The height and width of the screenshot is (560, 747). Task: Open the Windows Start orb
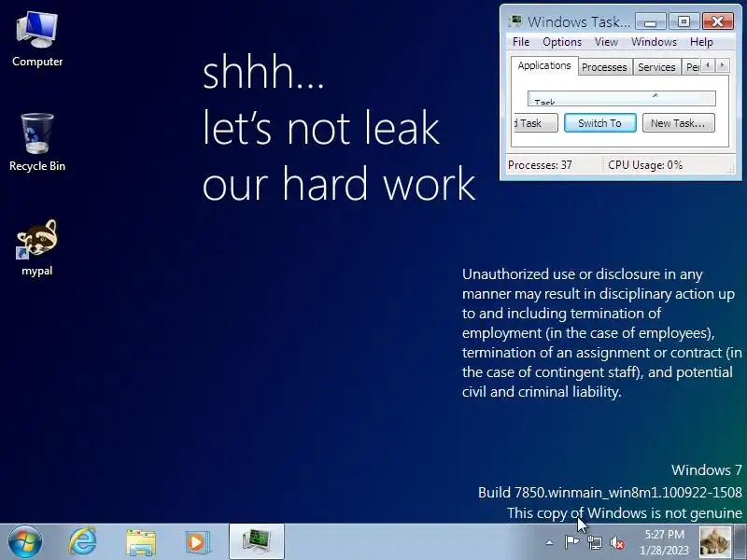[25, 542]
